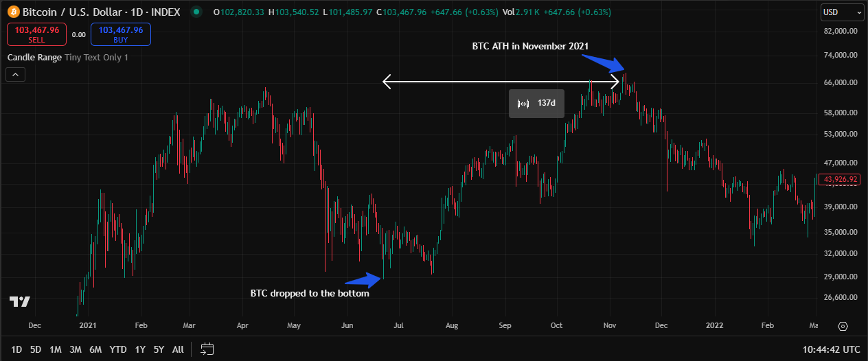Viewport: 868px width, 361px height.
Task: Select the 137d date range measurement label
Action: click(x=536, y=104)
